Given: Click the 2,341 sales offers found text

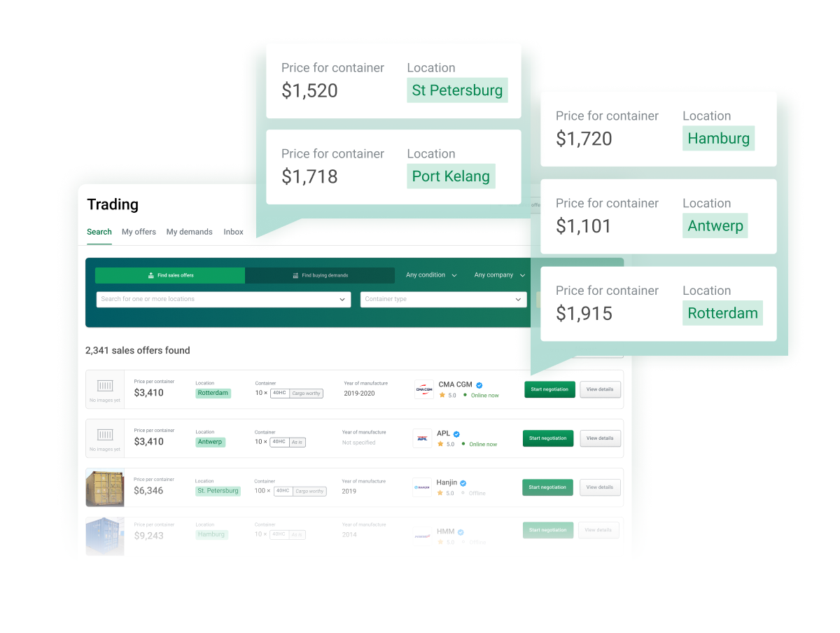Looking at the screenshot, I should click(137, 351).
